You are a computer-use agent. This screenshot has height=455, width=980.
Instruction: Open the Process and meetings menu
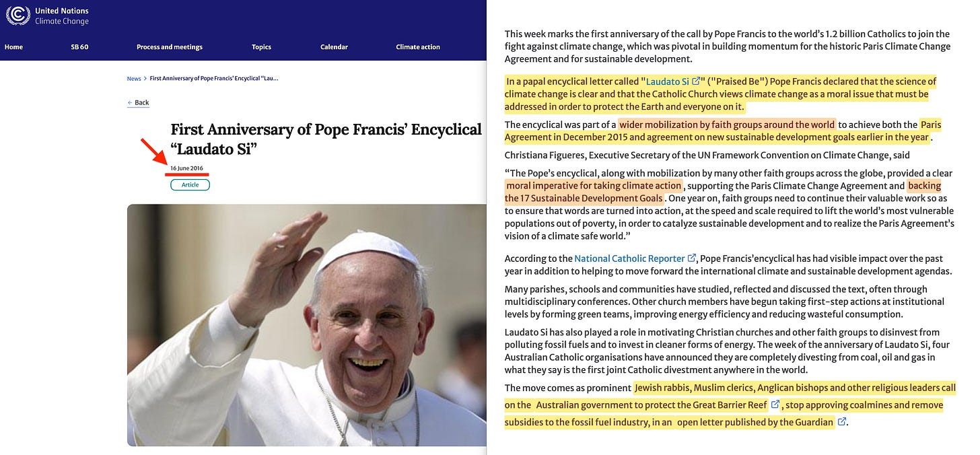point(170,47)
